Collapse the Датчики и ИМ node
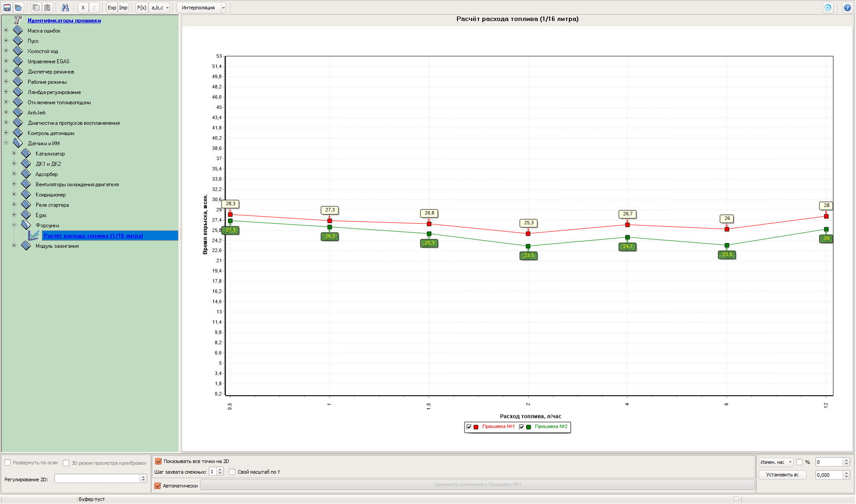 (6, 143)
